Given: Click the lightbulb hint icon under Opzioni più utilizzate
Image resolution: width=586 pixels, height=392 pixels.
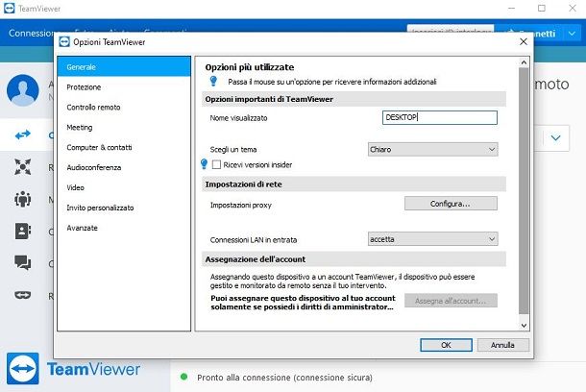Looking at the screenshot, I should 213,81.
